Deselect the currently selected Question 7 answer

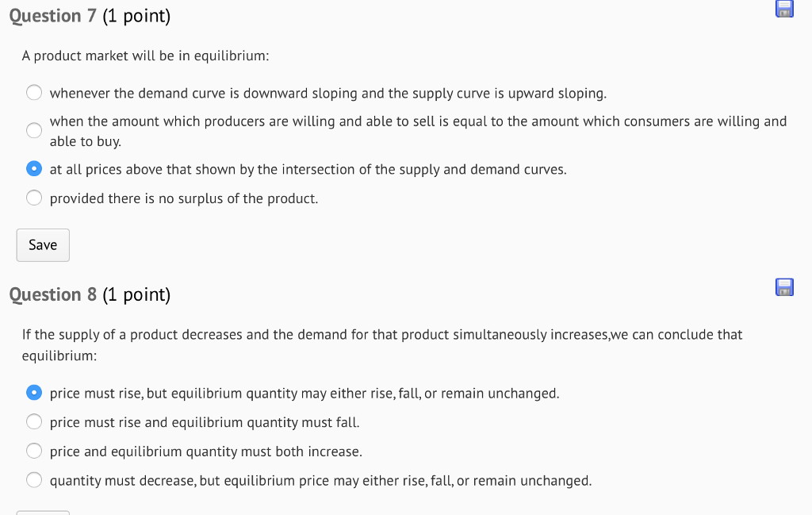click(33, 168)
